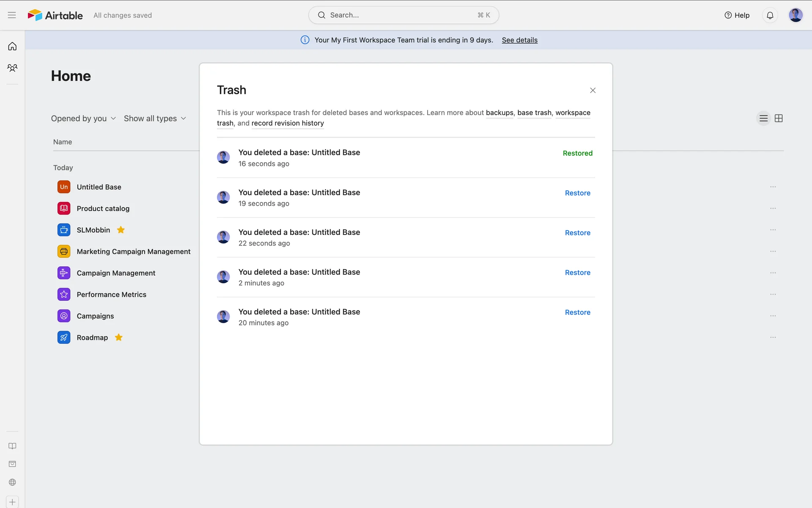Switch to grid view layout

(x=779, y=119)
